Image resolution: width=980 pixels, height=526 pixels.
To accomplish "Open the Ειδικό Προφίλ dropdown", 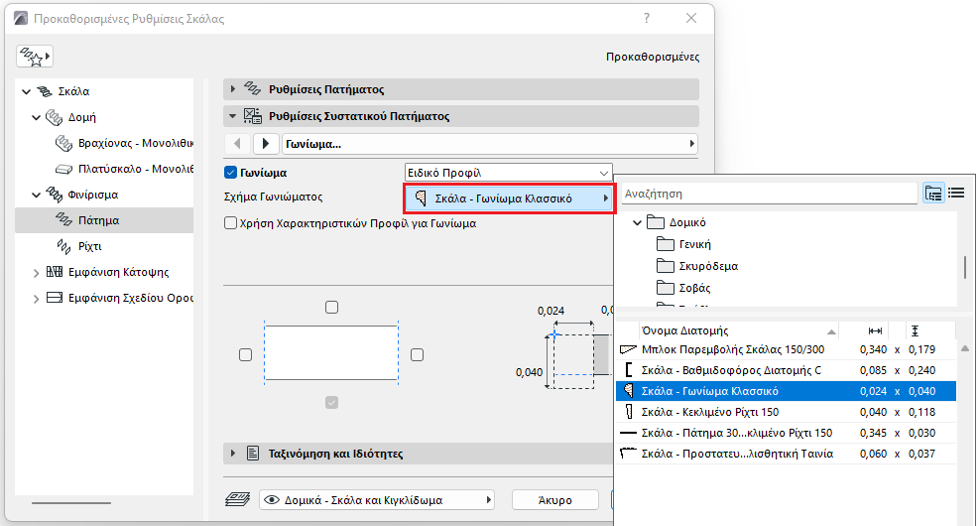I will pyautogui.click(x=508, y=173).
